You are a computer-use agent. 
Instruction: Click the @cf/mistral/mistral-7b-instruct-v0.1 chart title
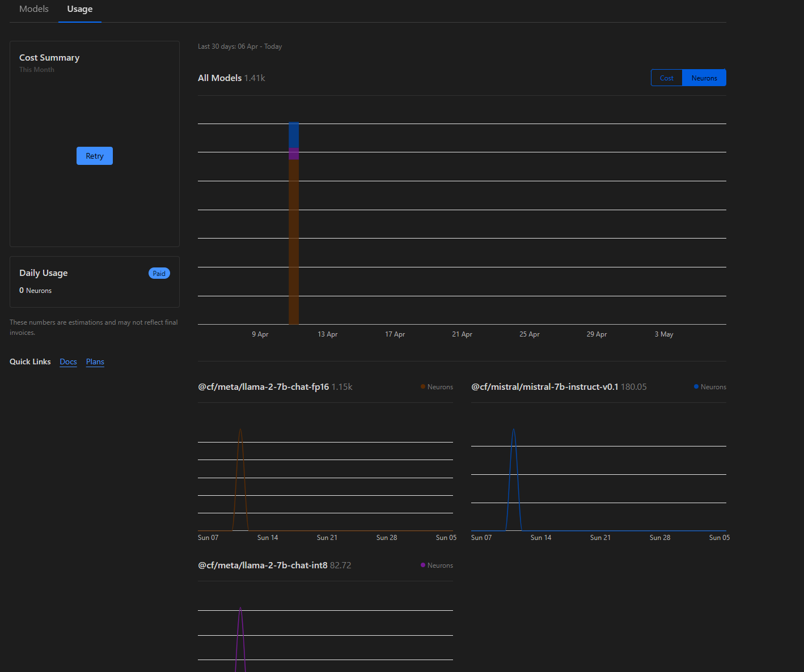[x=545, y=387]
